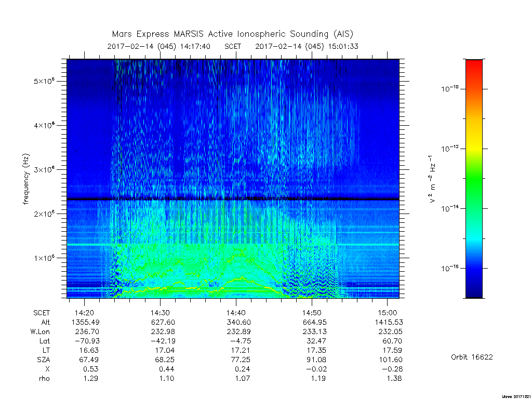The height and width of the screenshot is (399, 532).
Task: Click the frequency (Hz) axis title
Action: click(x=26, y=179)
